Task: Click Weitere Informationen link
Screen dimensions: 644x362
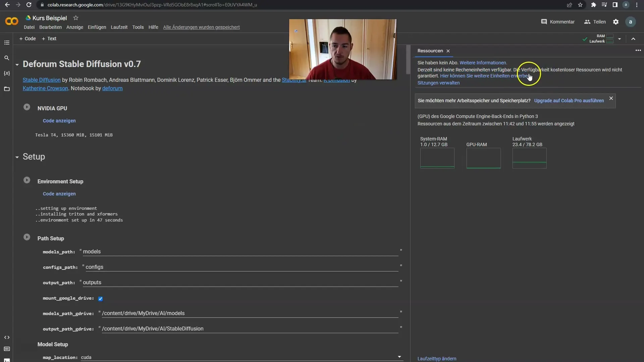Action: pos(483,63)
